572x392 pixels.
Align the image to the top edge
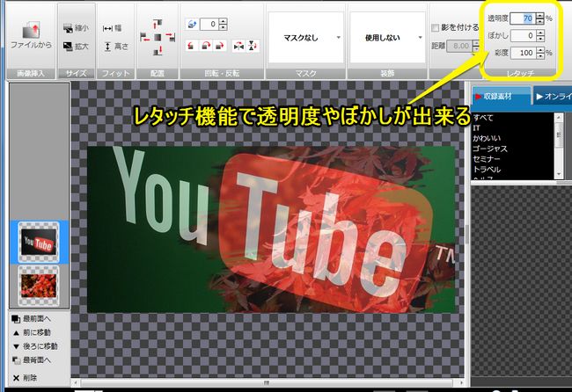(x=158, y=24)
